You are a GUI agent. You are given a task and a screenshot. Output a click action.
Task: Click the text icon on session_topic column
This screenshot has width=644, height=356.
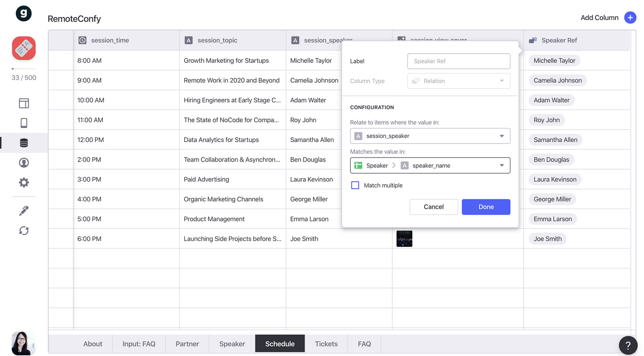(x=188, y=40)
